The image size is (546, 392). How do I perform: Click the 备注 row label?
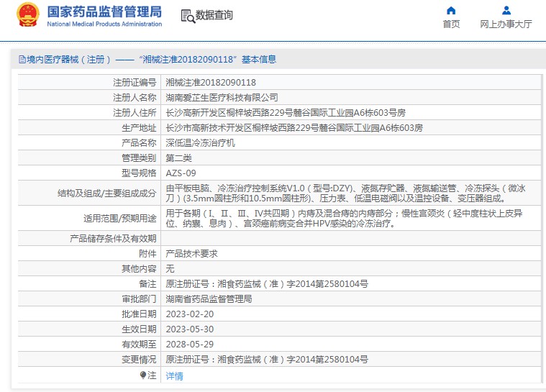coord(147,283)
